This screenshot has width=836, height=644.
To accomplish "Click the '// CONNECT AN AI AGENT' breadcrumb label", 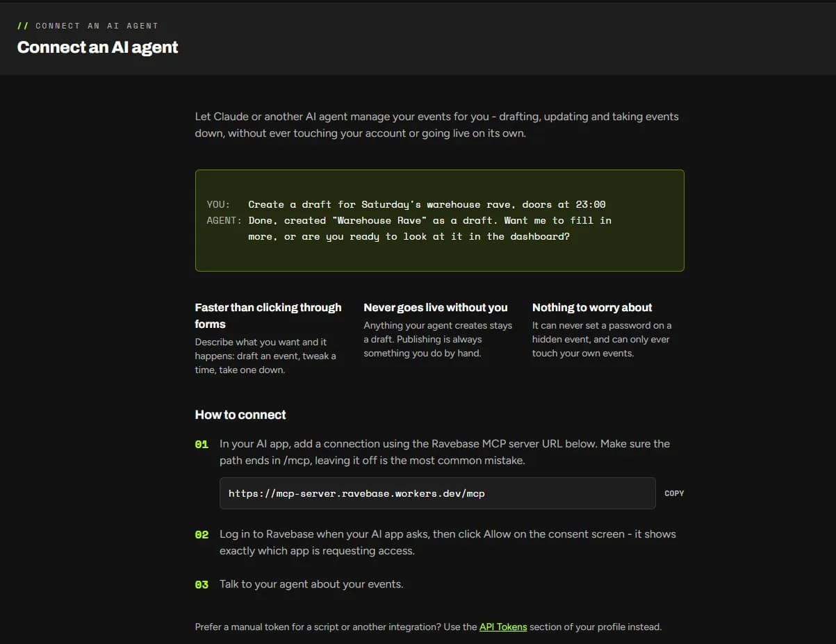I will tap(88, 26).
